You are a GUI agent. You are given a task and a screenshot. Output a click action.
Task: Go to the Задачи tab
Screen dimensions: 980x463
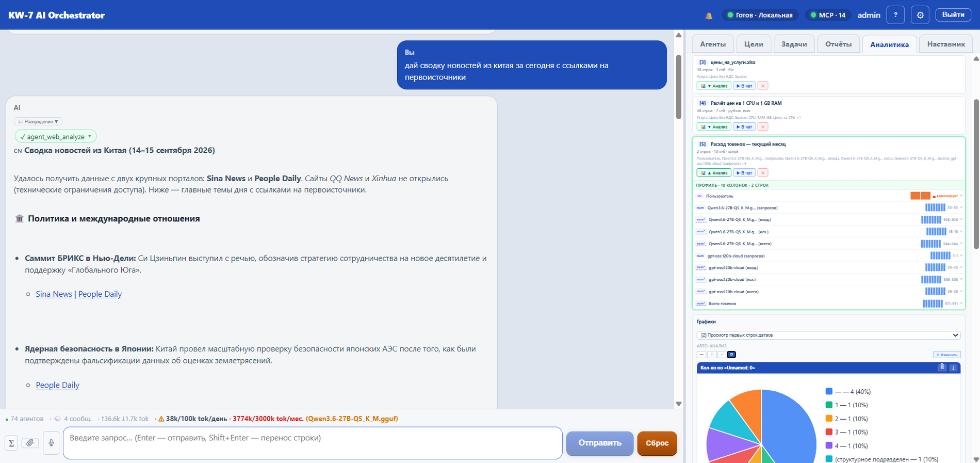pos(794,44)
